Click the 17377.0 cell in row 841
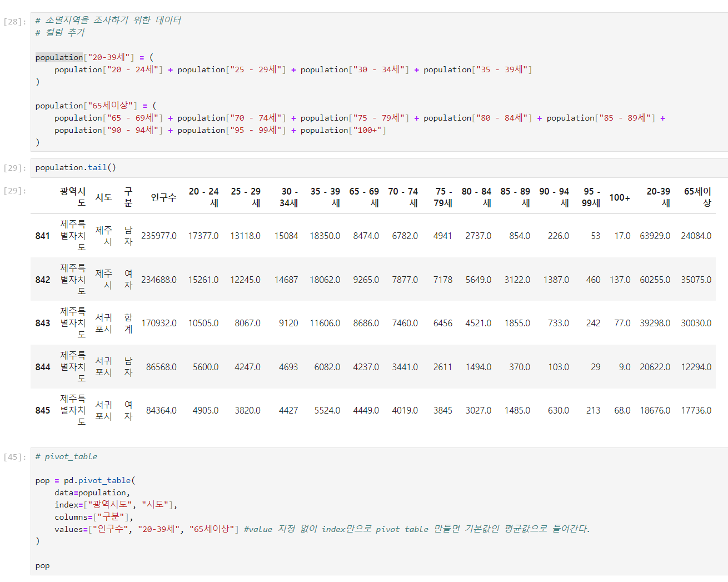This screenshot has height=582, width=728. tap(203, 236)
